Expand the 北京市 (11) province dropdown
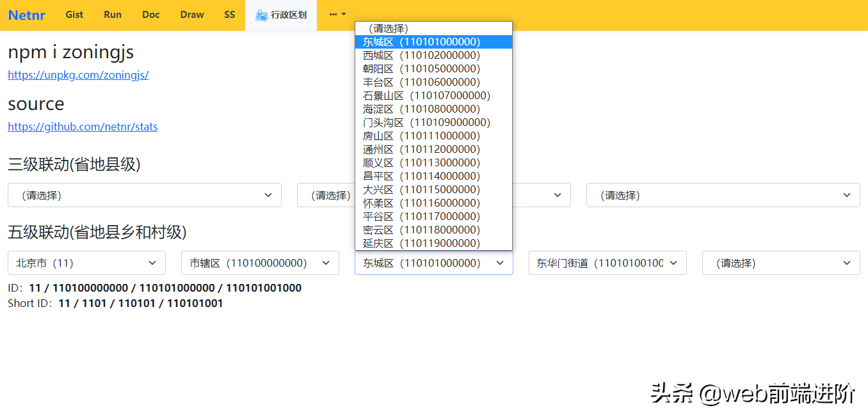Screen dimensions: 868x417 point(86,263)
